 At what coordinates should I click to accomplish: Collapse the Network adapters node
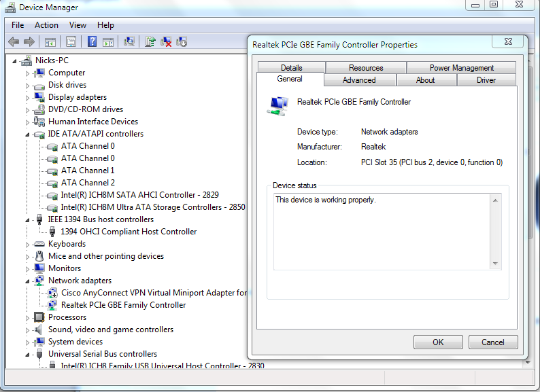[x=29, y=281]
